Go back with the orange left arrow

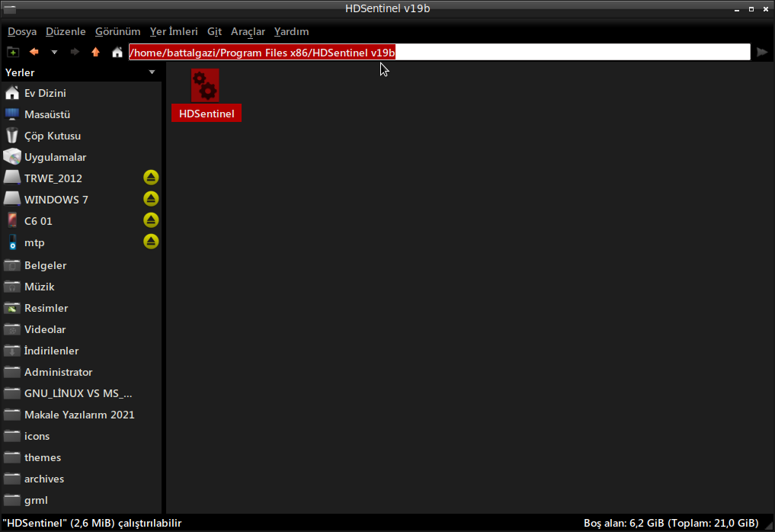click(x=34, y=52)
